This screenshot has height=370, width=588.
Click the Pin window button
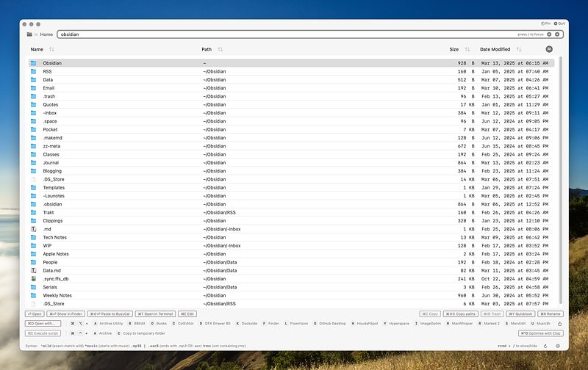point(545,23)
